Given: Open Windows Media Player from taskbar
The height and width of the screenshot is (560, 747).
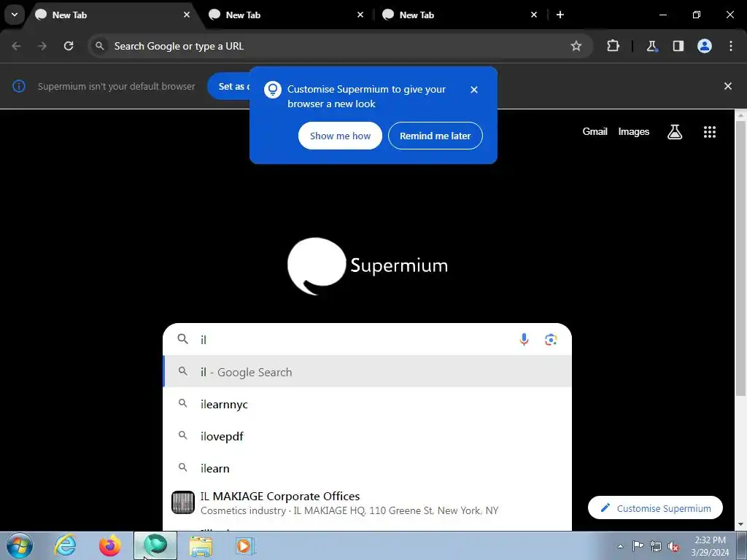Looking at the screenshot, I should (245, 545).
